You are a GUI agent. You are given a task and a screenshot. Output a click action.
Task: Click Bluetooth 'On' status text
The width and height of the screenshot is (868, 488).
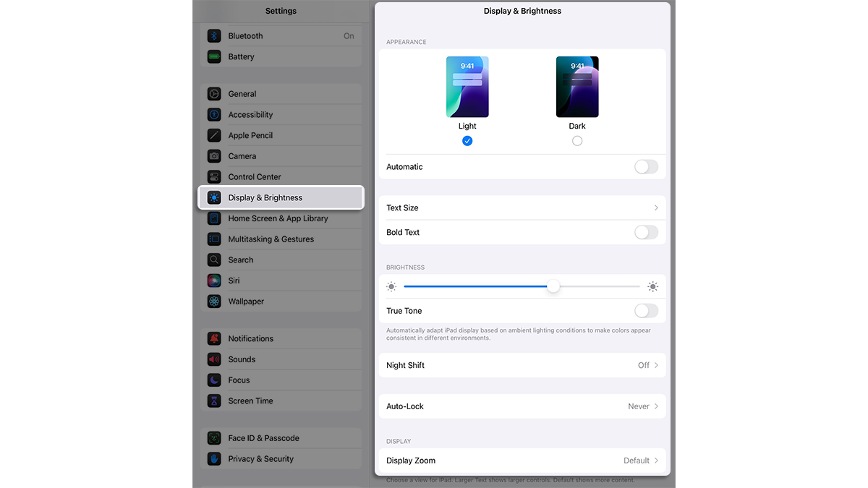click(x=349, y=36)
